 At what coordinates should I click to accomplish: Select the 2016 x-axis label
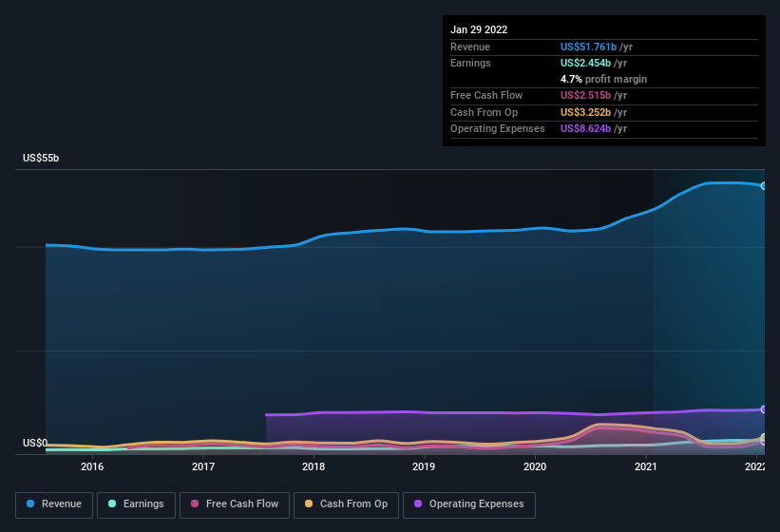pos(92,466)
